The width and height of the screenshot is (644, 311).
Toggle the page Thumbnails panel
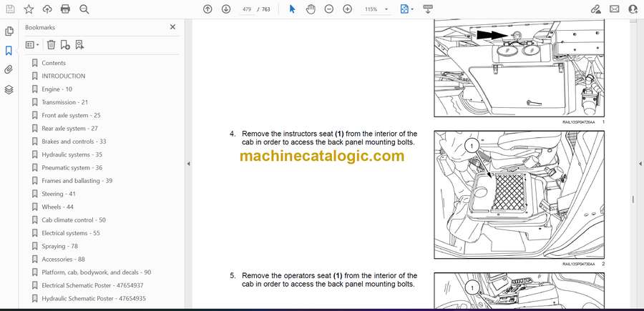[x=9, y=31]
